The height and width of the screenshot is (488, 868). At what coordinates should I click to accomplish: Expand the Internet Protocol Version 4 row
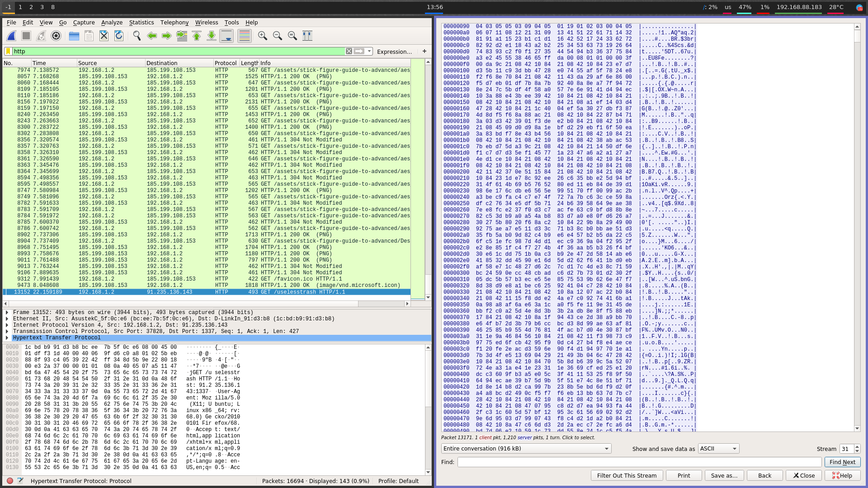point(7,325)
